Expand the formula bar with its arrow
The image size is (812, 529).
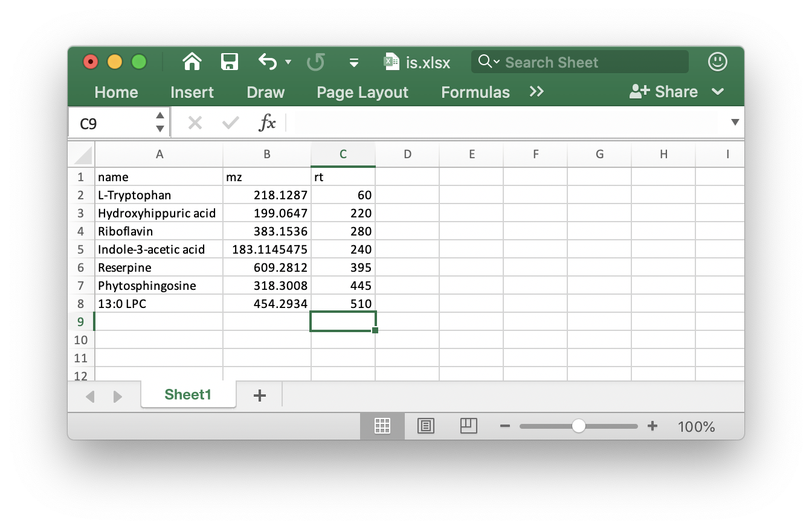point(735,123)
